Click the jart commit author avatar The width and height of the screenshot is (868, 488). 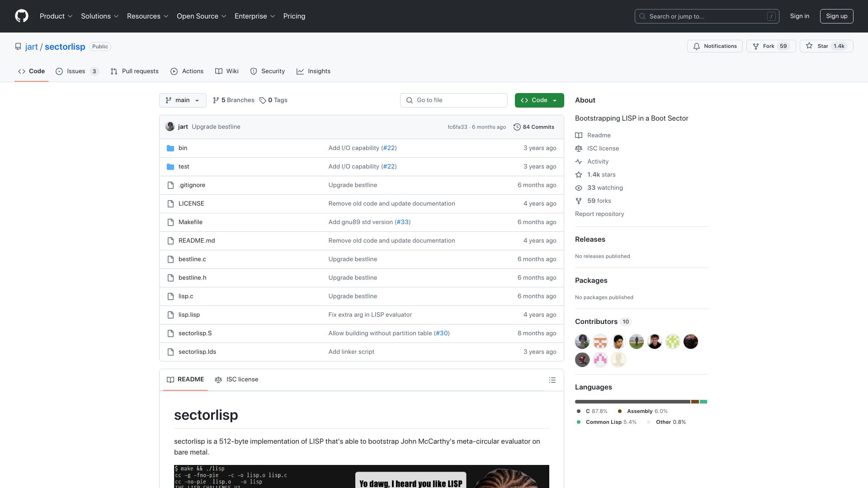(x=170, y=127)
